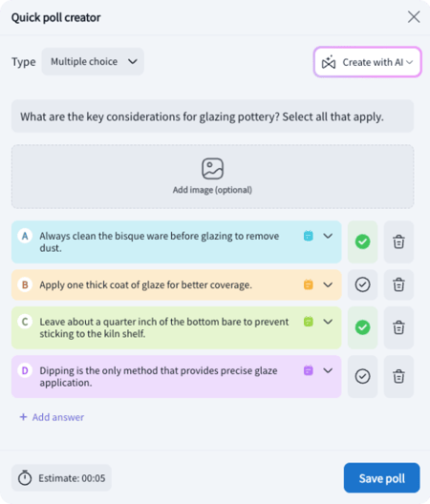Click the add image picture icon

tap(212, 168)
